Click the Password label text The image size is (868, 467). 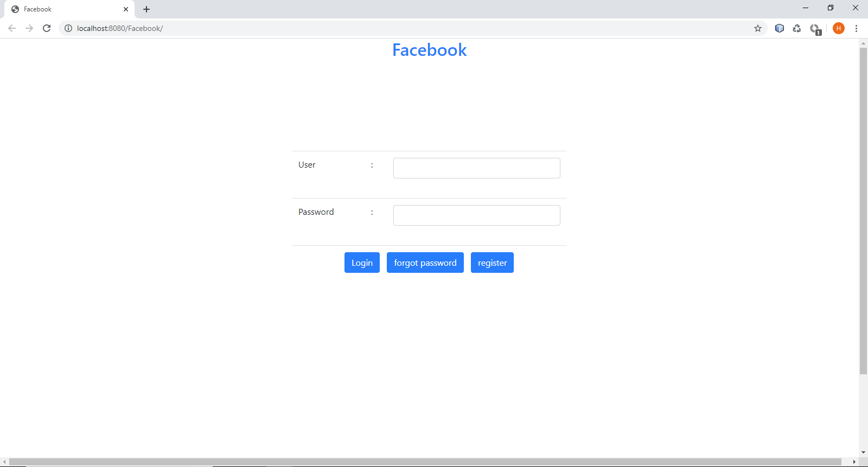316,212
